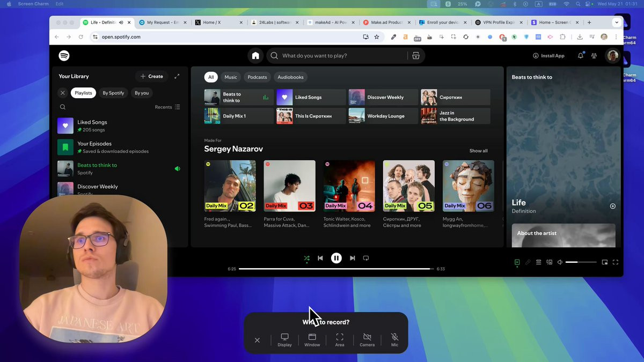The width and height of the screenshot is (644, 362).
Task: Open the Browse icon in search bar
Action: [x=415, y=56]
